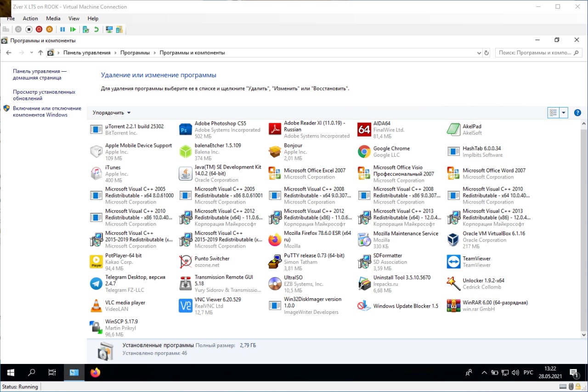Image resolution: width=588 pixels, height=392 pixels.
Task: Show hidden tray icons chevron
Action: tap(484, 373)
